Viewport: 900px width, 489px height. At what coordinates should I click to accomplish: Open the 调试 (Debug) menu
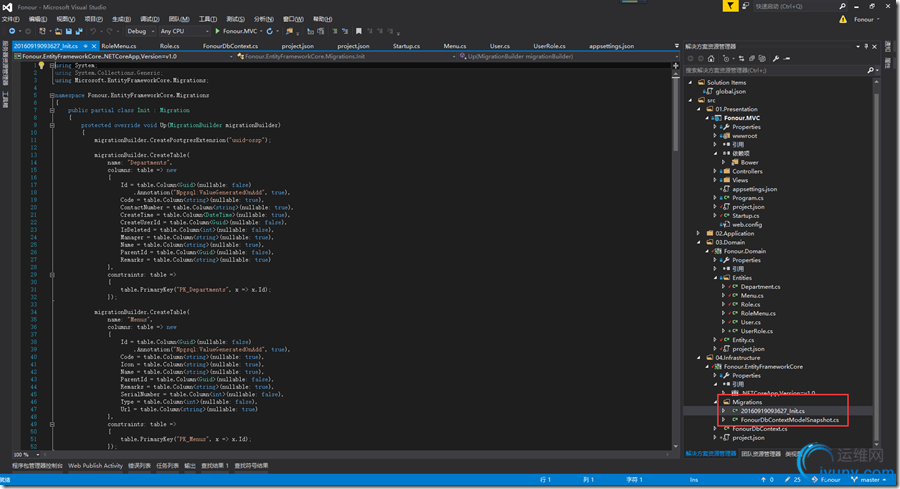pyautogui.click(x=150, y=19)
